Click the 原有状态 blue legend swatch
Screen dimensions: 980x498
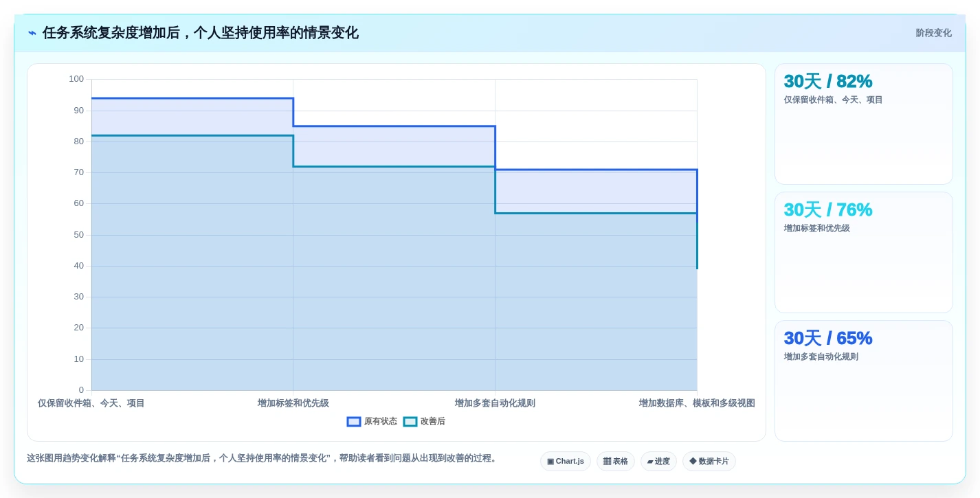pos(354,422)
